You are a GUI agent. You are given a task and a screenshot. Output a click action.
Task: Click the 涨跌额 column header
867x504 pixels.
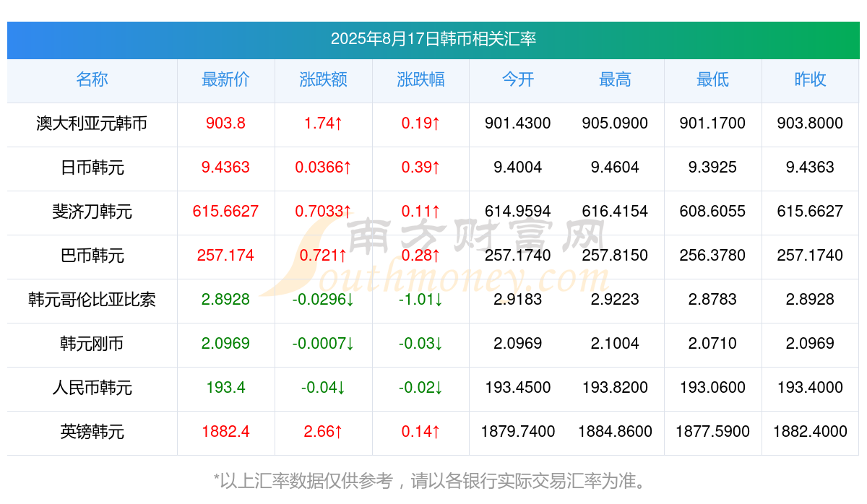(323, 79)
